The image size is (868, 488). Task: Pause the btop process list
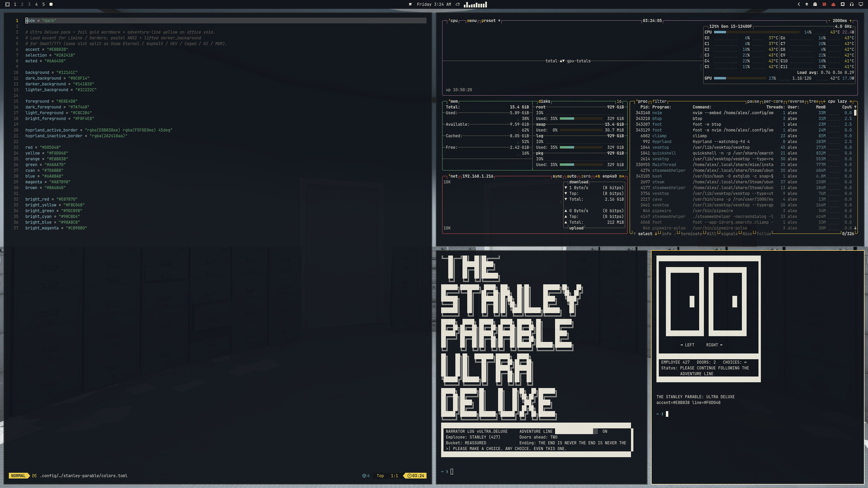tap(753, 101)
